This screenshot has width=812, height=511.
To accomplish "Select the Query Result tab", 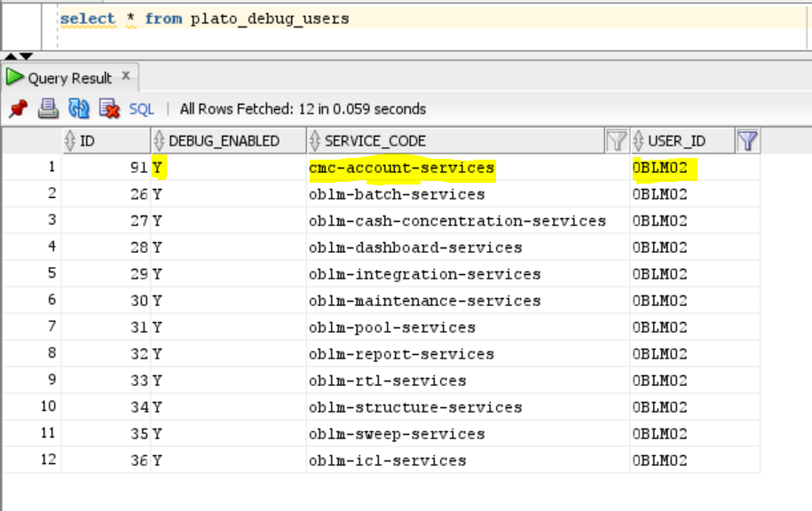I will point(70,78).
